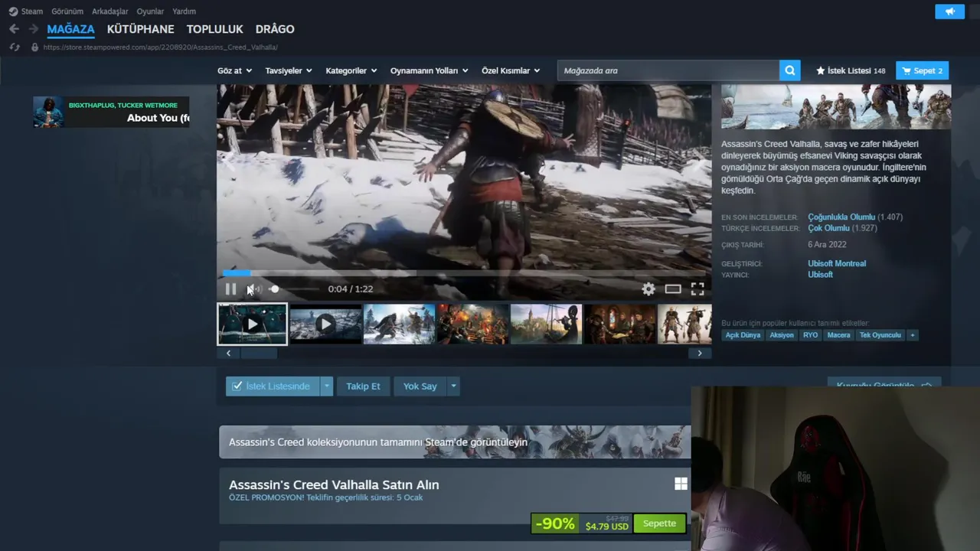980x551 pixels.
Task: Open the cart via Sepet button
Action: 923,70
